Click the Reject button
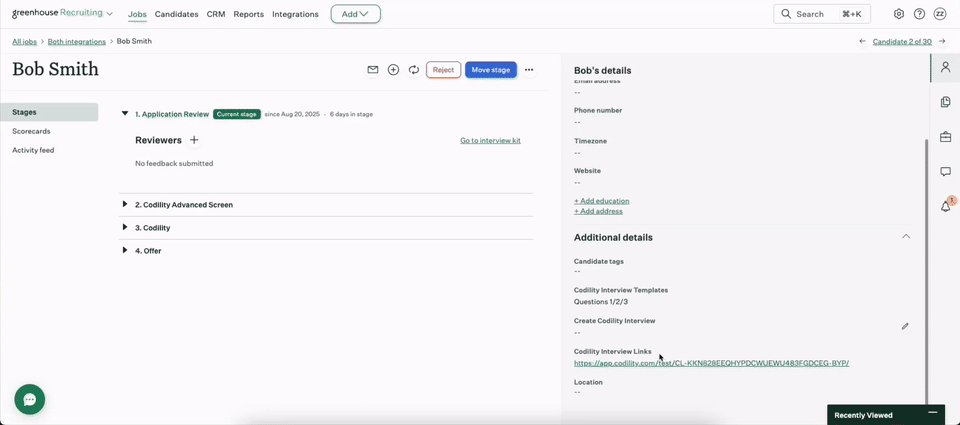This screenshot has width=960, height=425. tap(443, 70)
